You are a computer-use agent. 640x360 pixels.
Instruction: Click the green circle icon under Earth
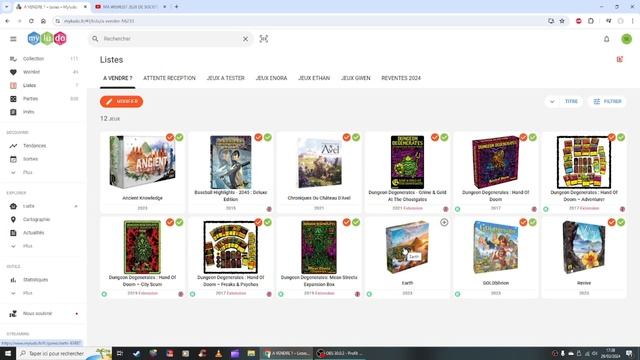pyautogui.click(x=369, y=294)
